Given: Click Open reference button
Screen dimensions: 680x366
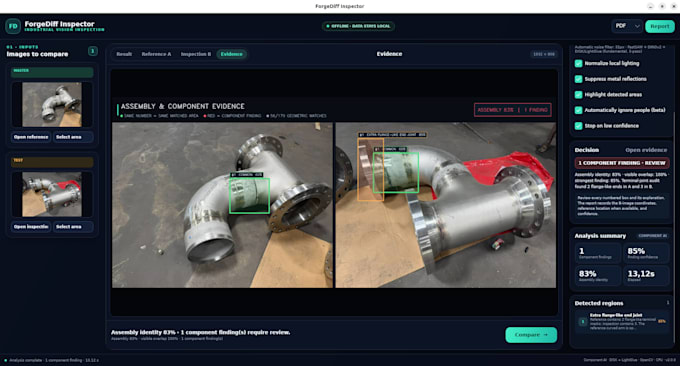Looking at the screenshot, I should point(31,137).
